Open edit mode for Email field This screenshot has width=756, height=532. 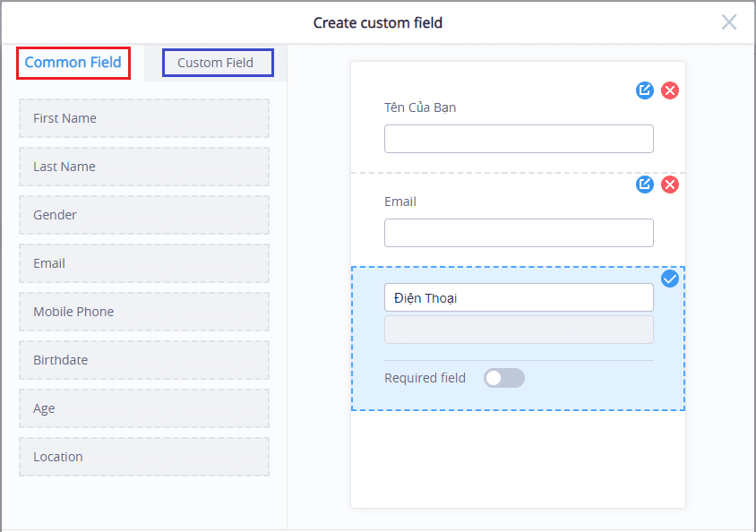point(645,184)
